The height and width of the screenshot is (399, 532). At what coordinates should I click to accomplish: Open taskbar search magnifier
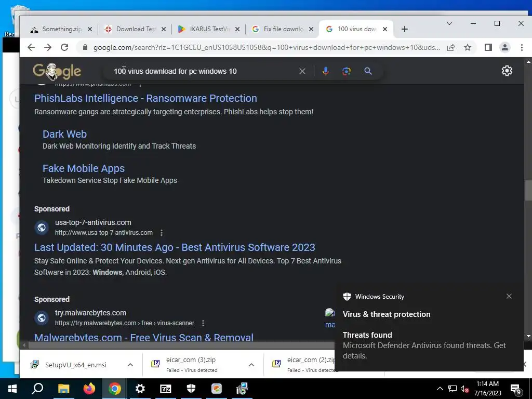(37, 389)
